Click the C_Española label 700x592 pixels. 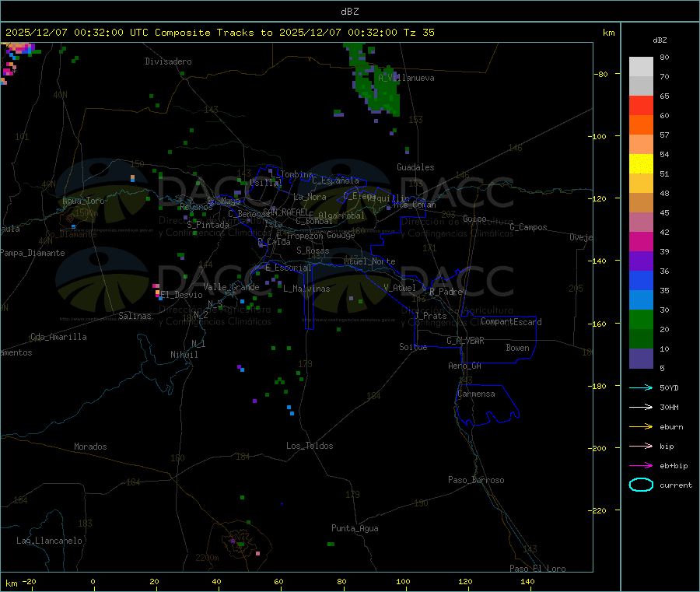point(335,180)
